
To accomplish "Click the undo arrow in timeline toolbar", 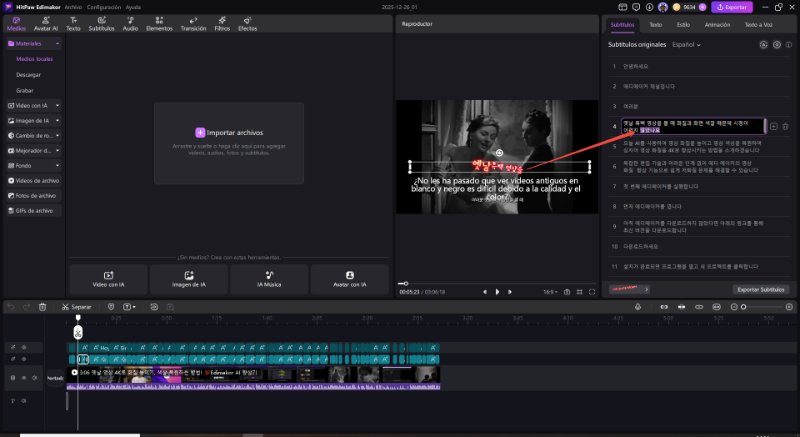I will (11, 307).
